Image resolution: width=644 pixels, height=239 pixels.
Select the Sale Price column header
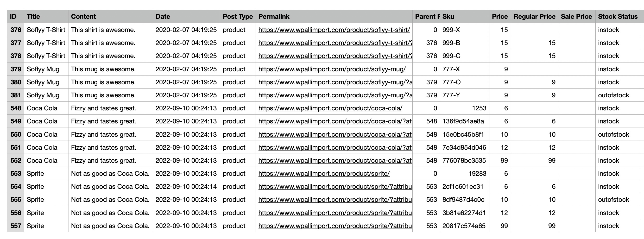576,17
